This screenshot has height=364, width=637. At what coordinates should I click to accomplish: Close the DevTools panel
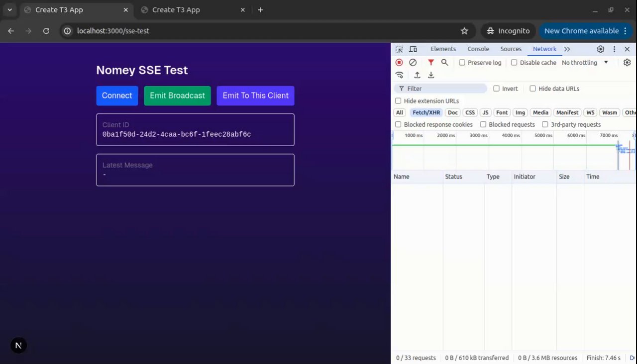627,49
